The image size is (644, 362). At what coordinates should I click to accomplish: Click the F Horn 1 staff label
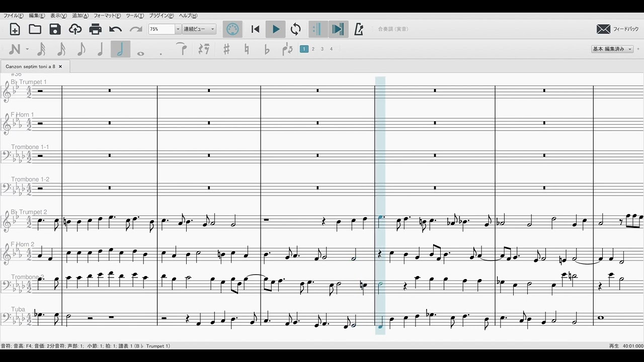pyautogui.click(x=23, y=115)
